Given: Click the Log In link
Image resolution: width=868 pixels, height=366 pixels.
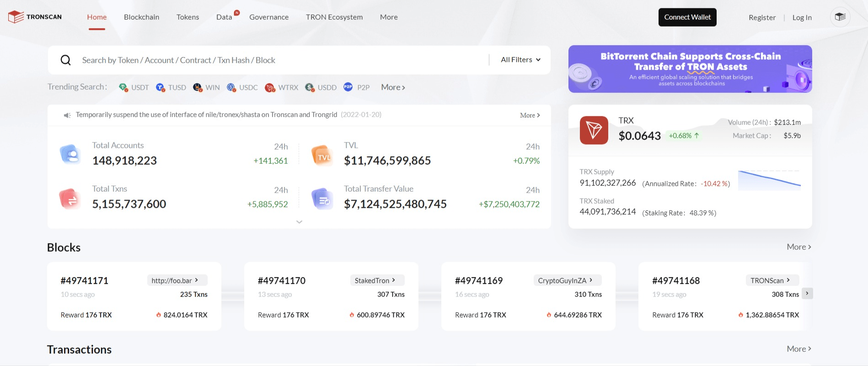Looking at the screenshot, I should coord(802,17).
